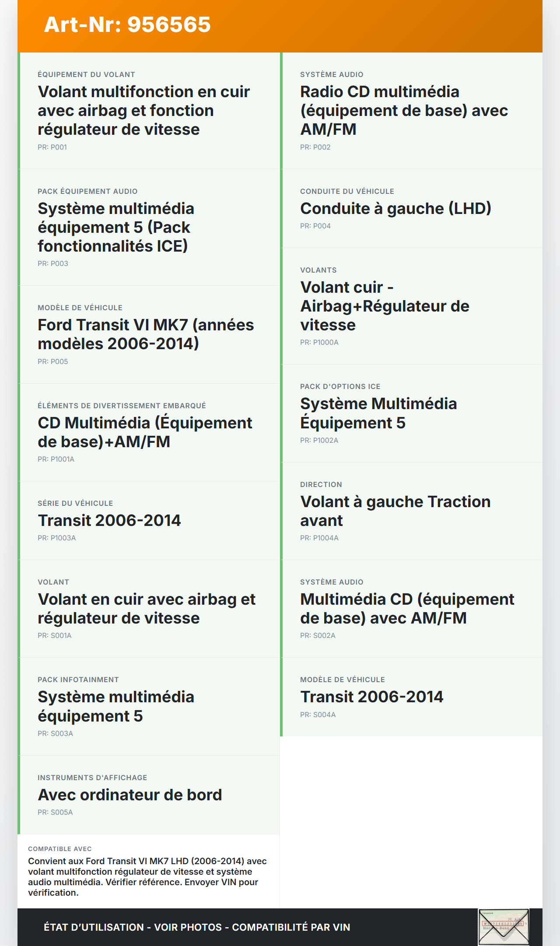Viewport: 560px width, 946px height.
Task: Click Avec ordinateur de bord entry
Action: click(x=149, y=795)
